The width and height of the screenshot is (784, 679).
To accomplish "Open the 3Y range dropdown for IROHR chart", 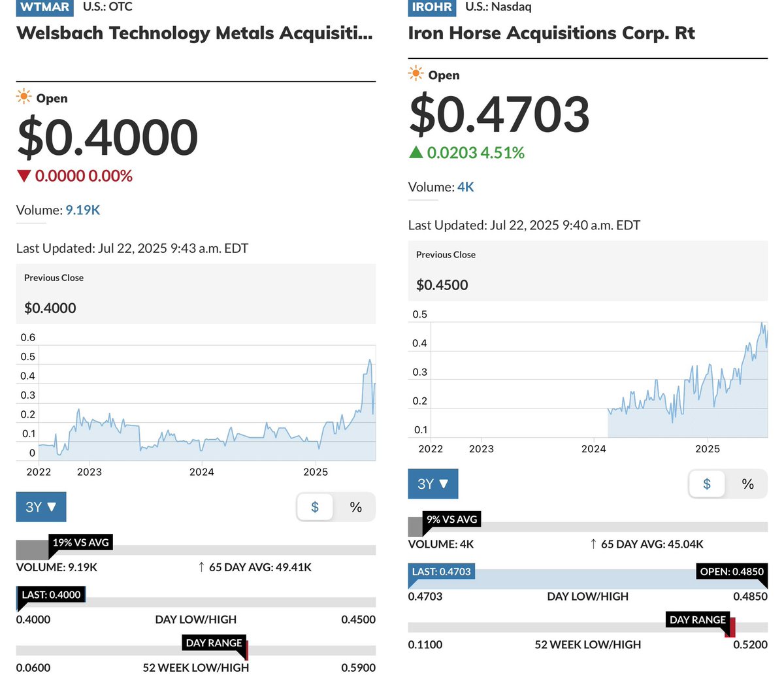I will [433, 484].
